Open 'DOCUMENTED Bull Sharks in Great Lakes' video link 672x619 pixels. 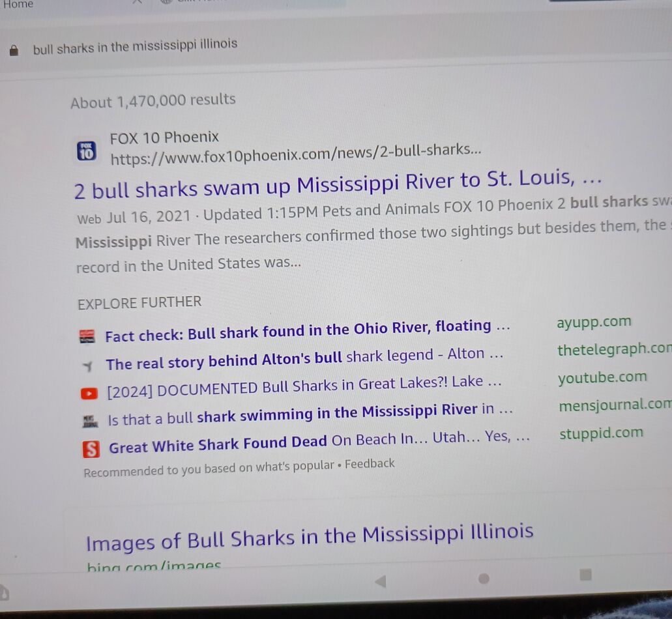[304, 386]
